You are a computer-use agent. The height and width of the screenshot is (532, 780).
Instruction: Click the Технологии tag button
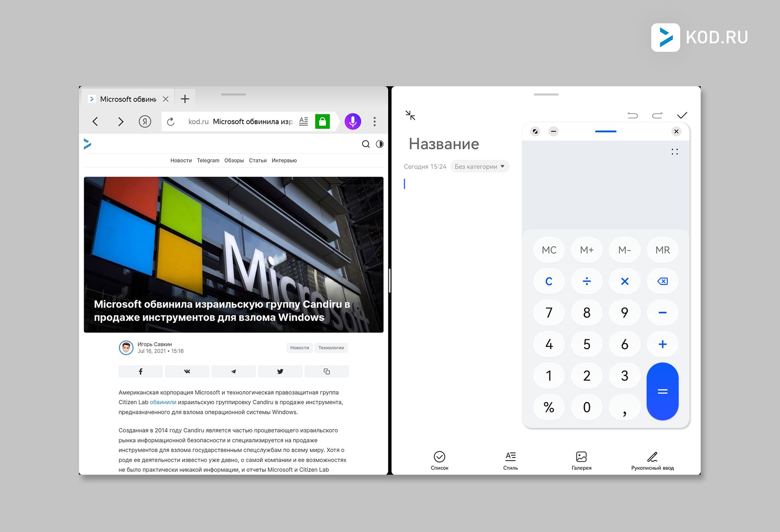point(331,348)
